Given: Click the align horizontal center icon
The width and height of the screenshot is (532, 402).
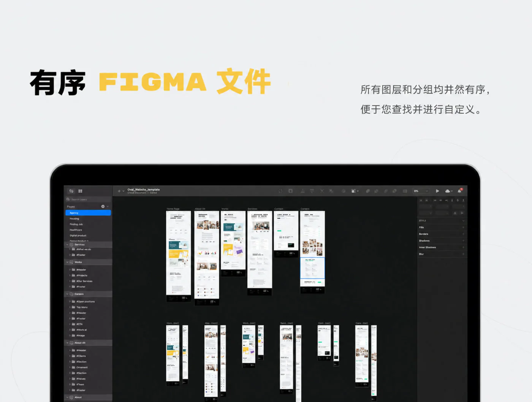Looking at the screenshot, I should 440,200.
